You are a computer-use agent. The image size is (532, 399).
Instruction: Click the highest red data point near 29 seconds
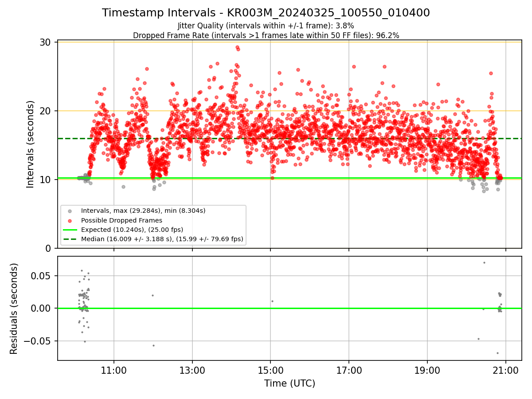(237, 47)
